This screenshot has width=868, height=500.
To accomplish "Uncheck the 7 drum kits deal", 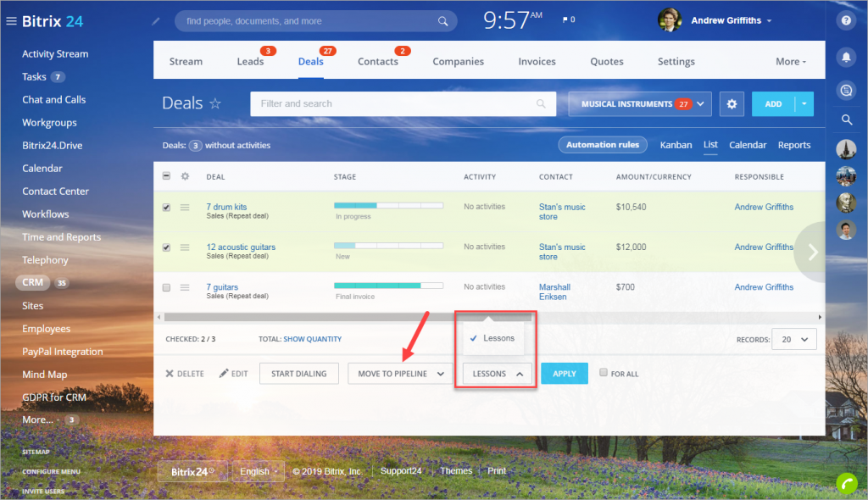I will pos(166,208).
